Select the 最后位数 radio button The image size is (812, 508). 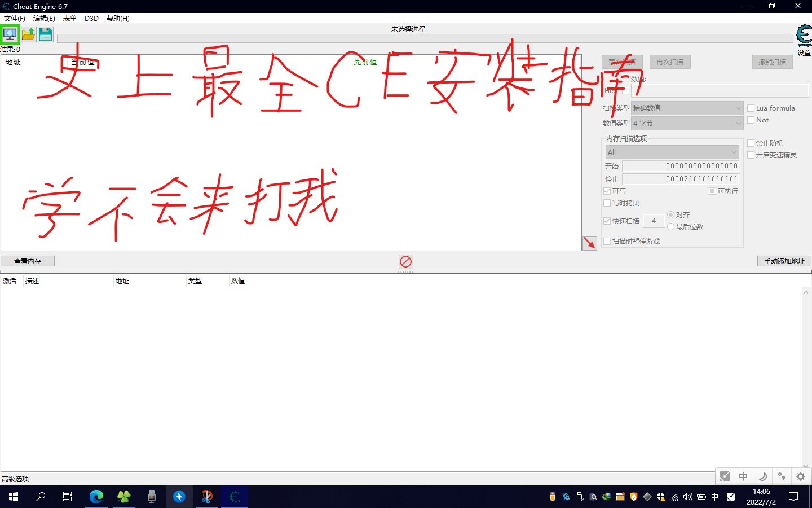tap(671, 226)
